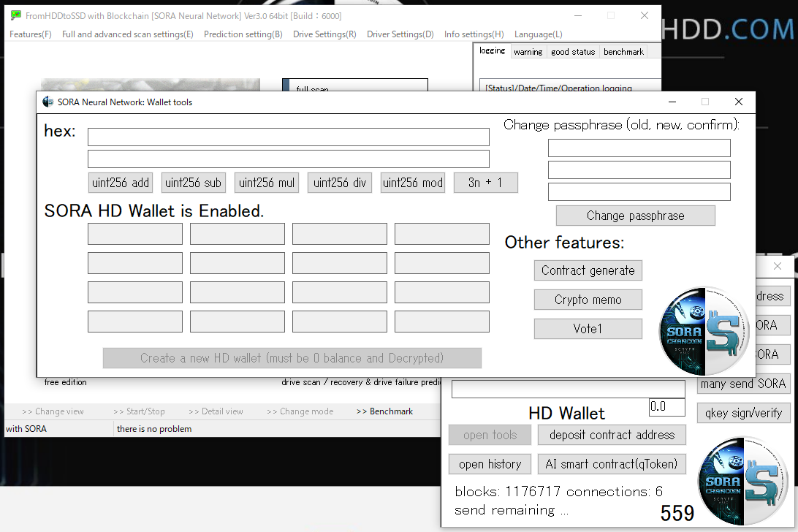Click the uint256 mul button

click(267, 183)
